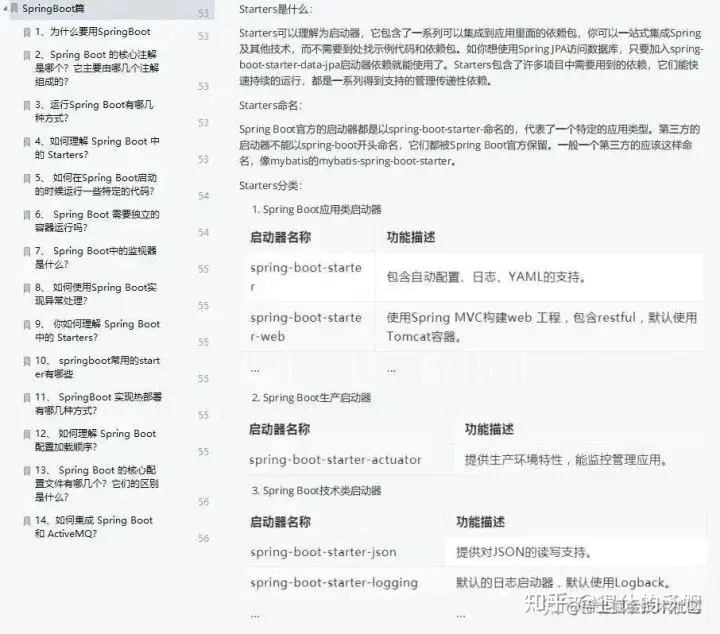Click table cell spring-boot-starter-web
Image resolution: width=720 pixels, height=634 pixels.
coord(306,327)
